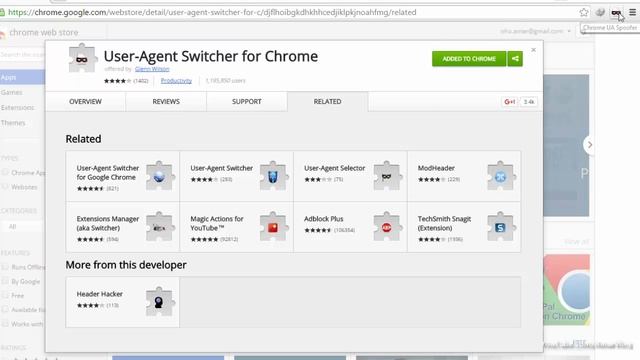The height and width of the screenshot is (360, 640).
Task: Click the TechSmith Snagit (Extension) title
Action: tap(444, 223)
